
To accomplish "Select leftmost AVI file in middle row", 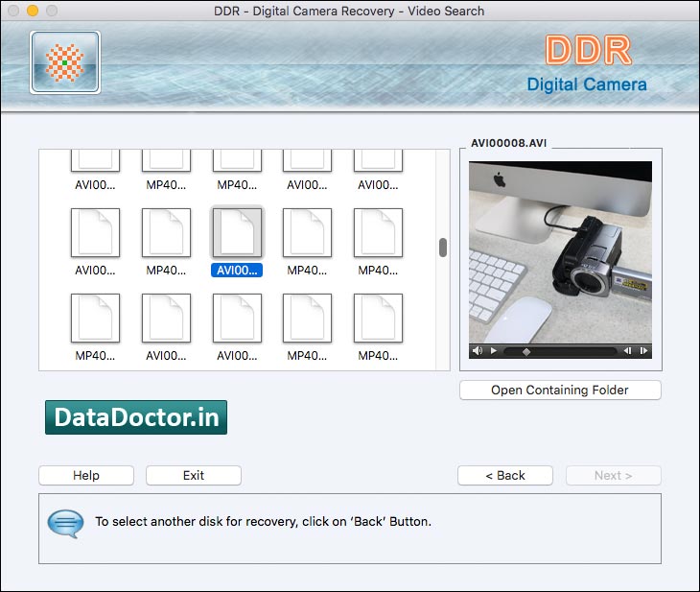I will click(x=96, y=233).
